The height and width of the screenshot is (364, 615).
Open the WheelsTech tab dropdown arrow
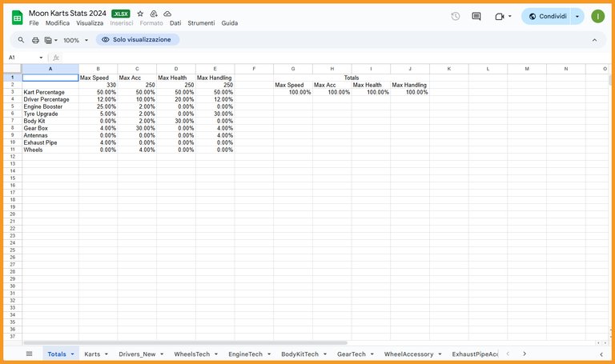[216, 354]
